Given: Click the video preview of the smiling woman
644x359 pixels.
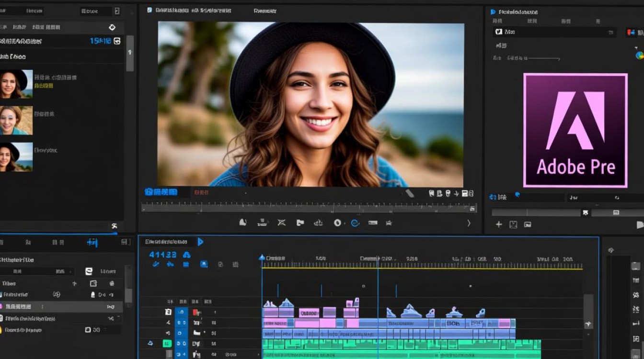Looking at the screenshot, I should click(311, 104).
